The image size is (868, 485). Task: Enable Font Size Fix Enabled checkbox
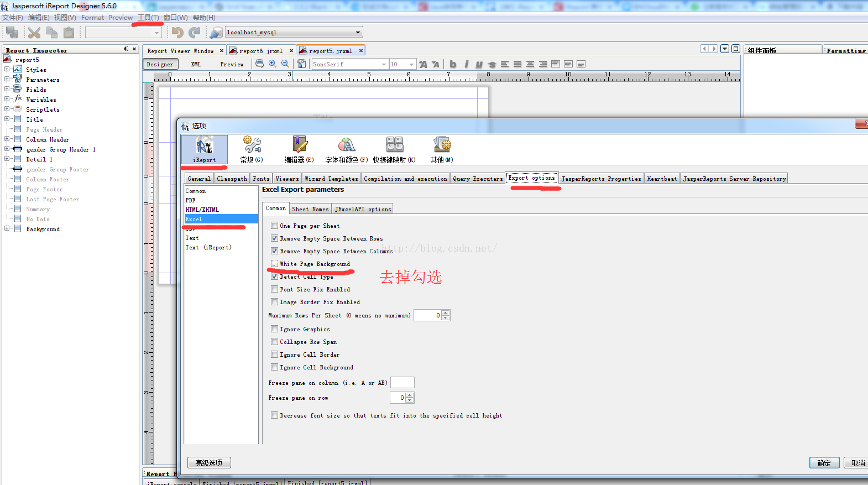(274, 289)
